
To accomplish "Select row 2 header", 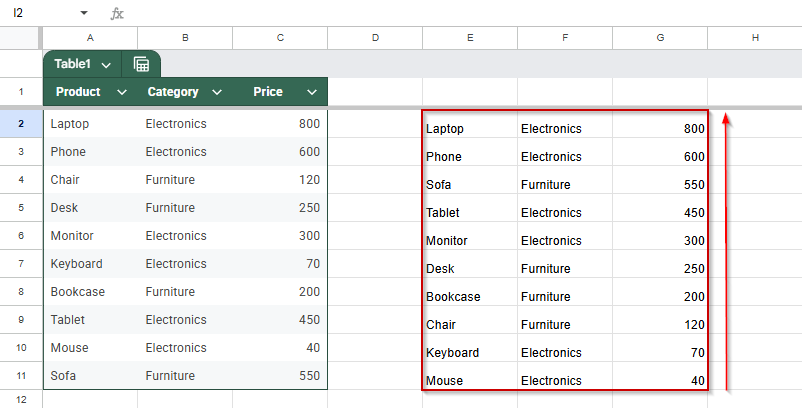I will 21,124.
